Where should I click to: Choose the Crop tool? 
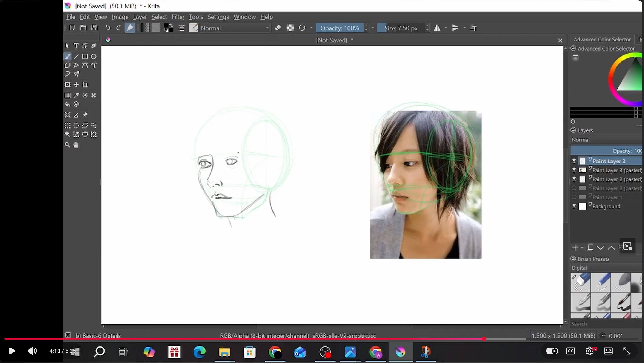[85, 85]
